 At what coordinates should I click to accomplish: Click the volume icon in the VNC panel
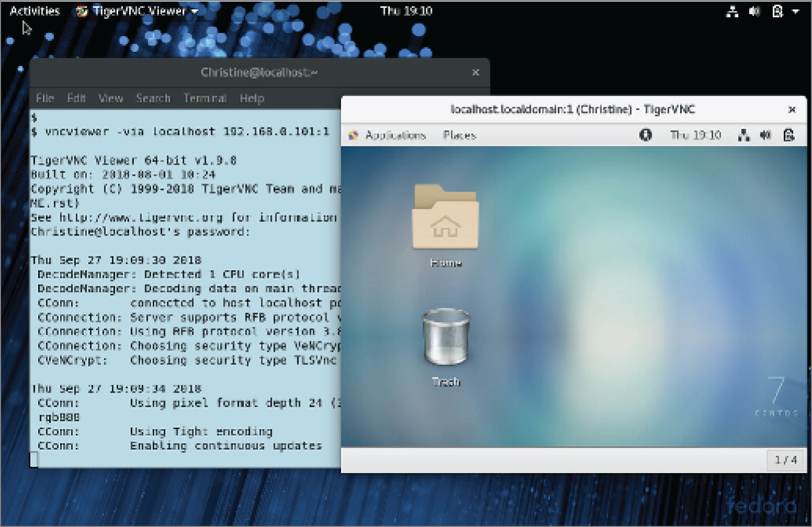click(765, 135)
